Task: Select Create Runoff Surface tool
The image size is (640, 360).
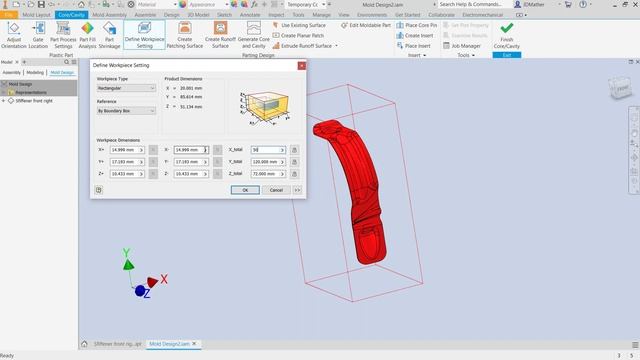Action: tap(220, 35)
